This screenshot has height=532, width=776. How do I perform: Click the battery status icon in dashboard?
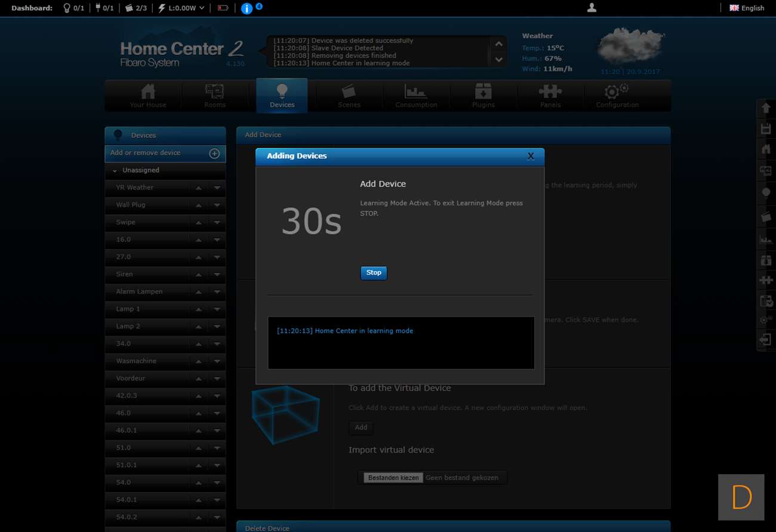223,8
